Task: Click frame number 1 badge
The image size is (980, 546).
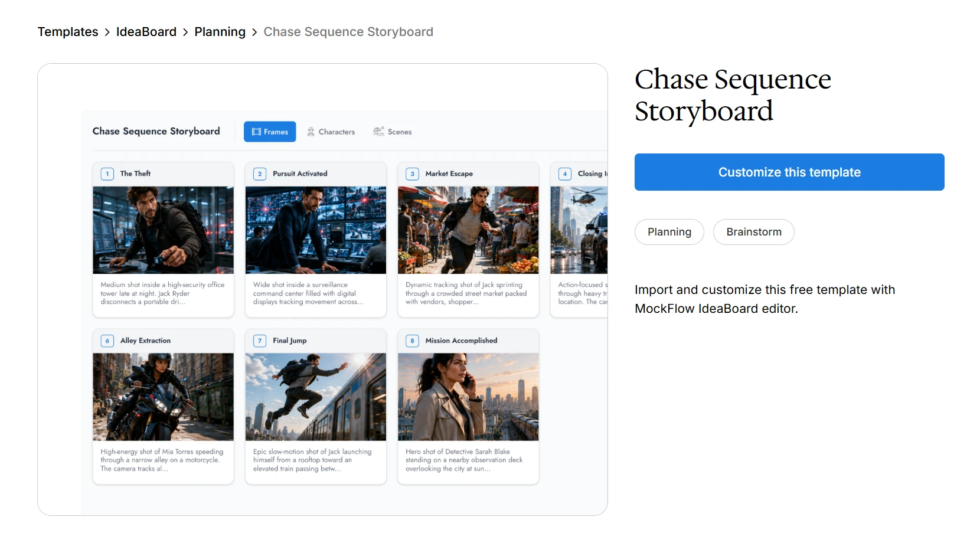Action: click(x=107, y=174)
